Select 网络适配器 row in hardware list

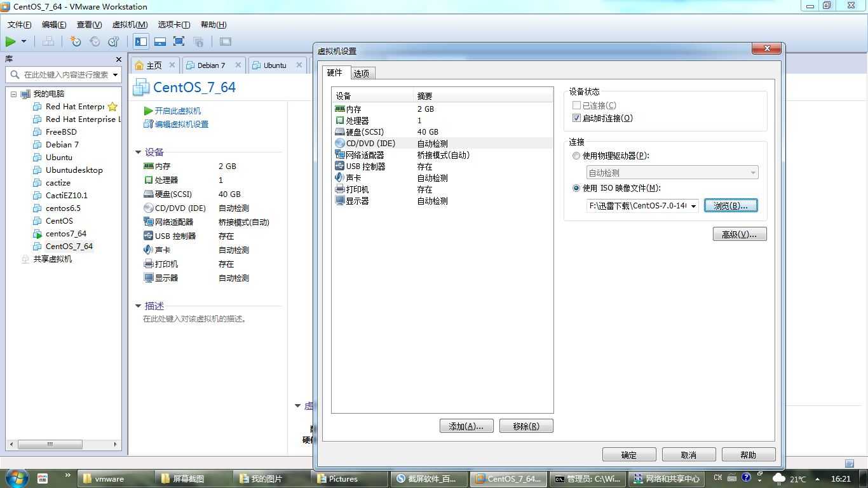click(442, 155)
